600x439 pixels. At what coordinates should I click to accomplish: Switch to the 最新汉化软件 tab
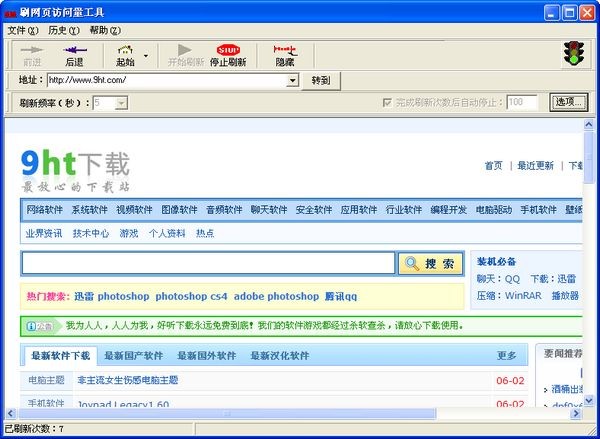280,356
